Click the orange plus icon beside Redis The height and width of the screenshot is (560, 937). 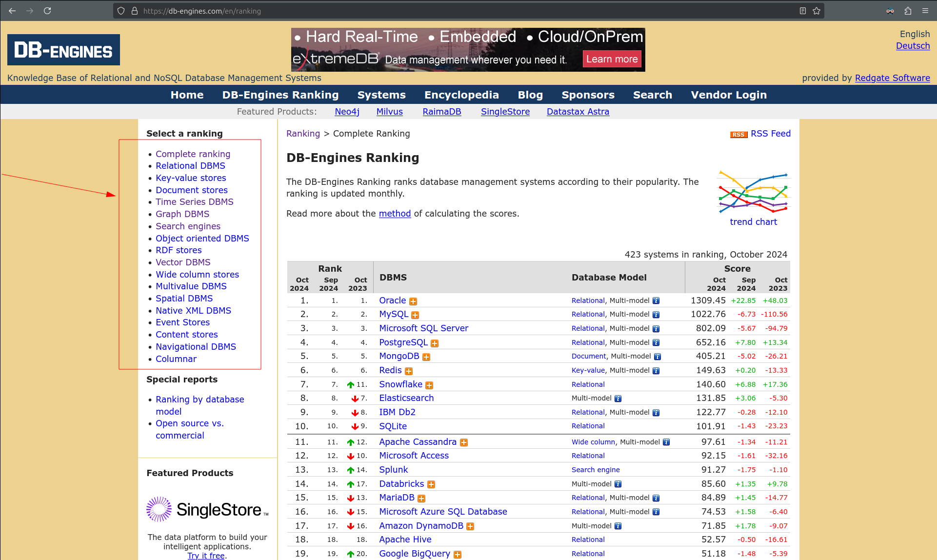click(409, 371)
